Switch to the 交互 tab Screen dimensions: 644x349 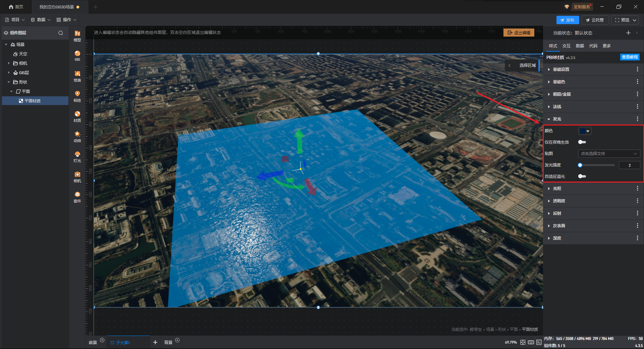click(x=566, y=46)
